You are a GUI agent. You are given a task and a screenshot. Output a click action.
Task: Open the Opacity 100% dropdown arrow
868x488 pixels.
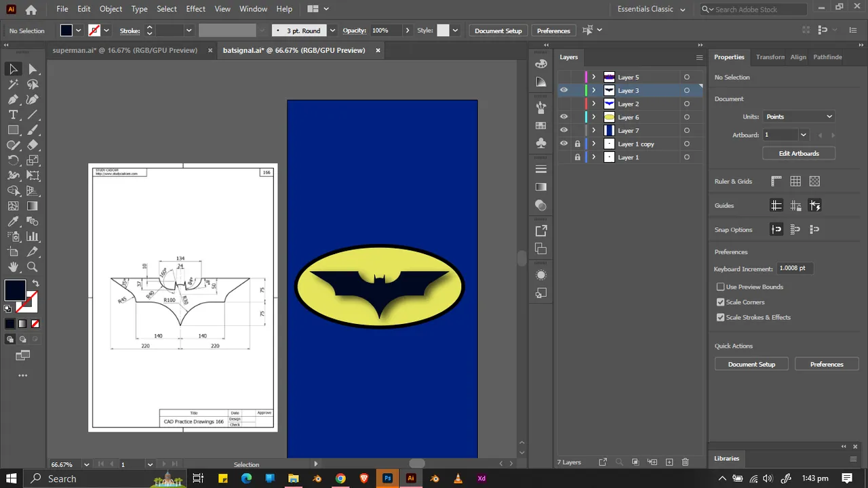pyautogui.click(x=407, y=30)
